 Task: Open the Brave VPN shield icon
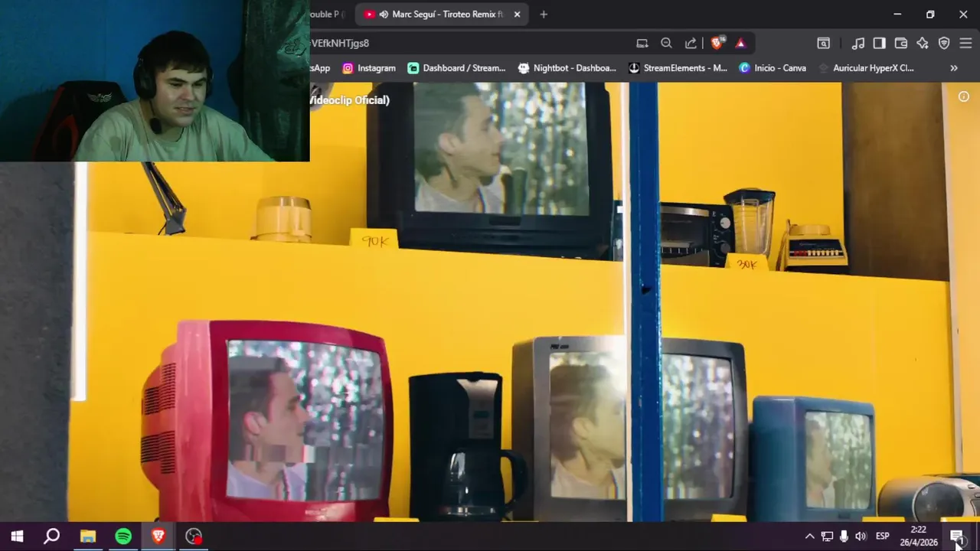[x=944, y=44]
